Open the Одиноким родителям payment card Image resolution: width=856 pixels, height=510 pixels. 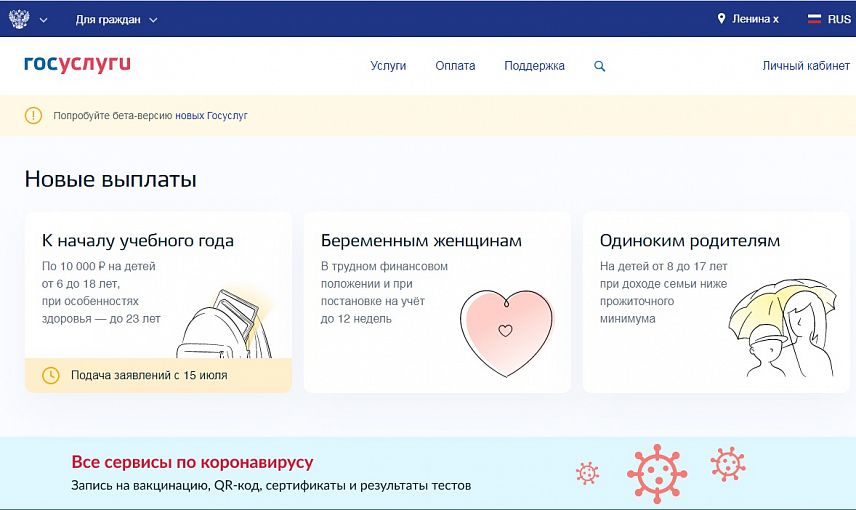pos(716,300)
